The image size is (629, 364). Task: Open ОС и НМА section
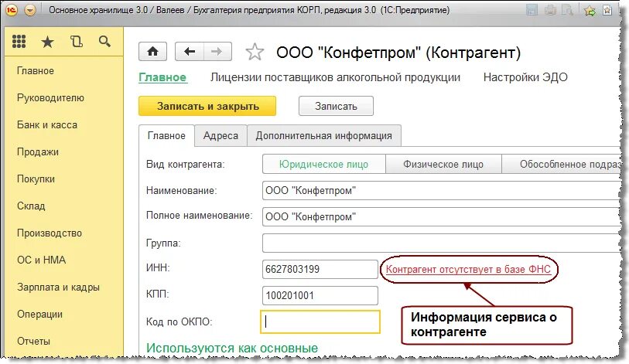[x=41, y=260]
